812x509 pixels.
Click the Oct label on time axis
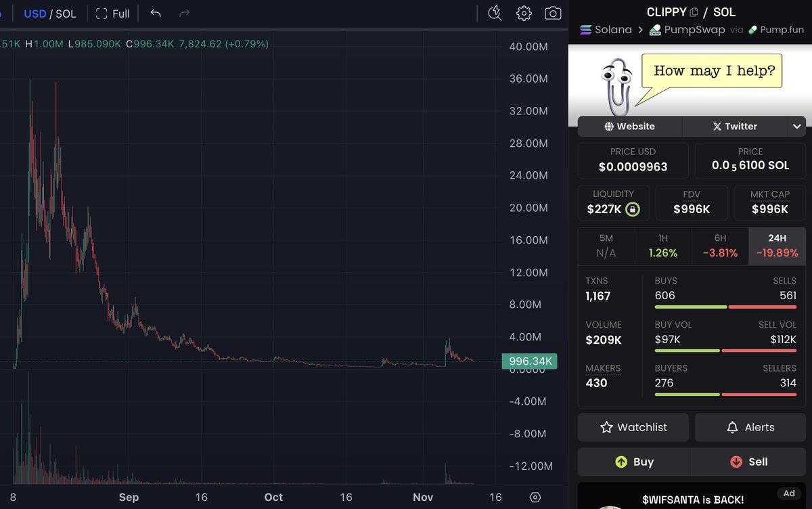(x=273, y=497)
